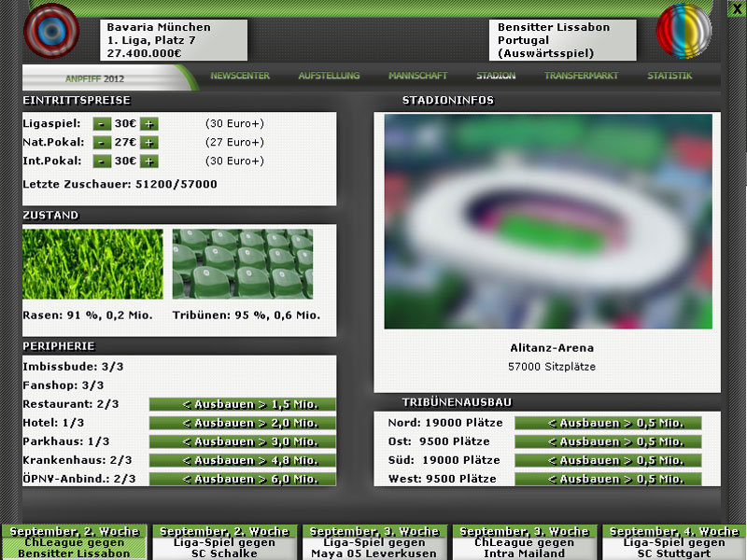
Task: Select the ChLeague gegen Intra Mailand fixture
Action: 525,542
